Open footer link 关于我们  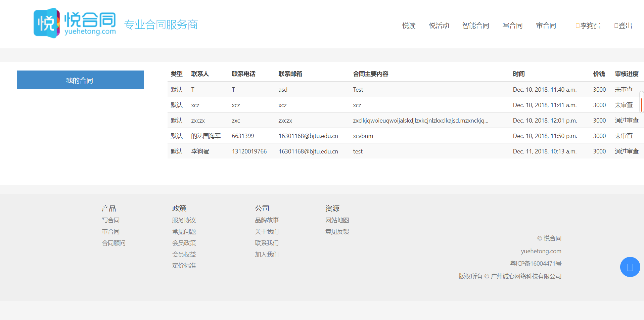(x=267, y=232)
